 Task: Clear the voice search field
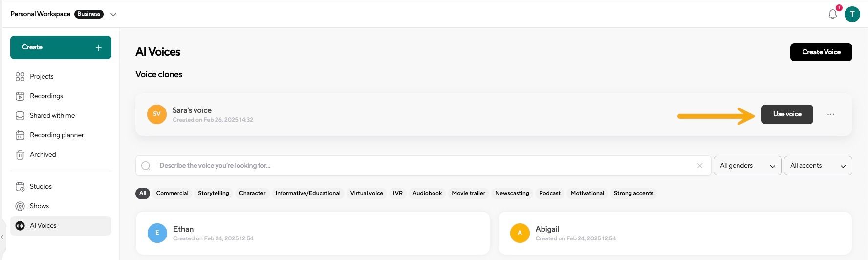pos(699,166)
